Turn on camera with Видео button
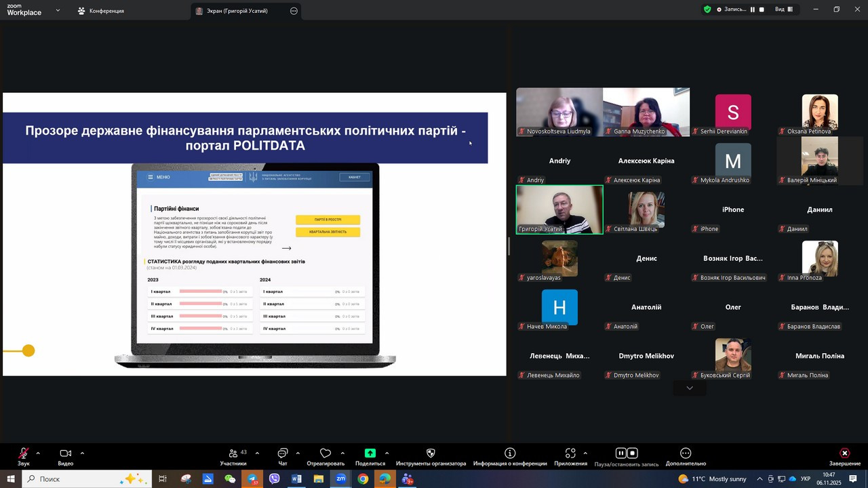The height and width of the screenshot is (488, 868). pos(65,453)
